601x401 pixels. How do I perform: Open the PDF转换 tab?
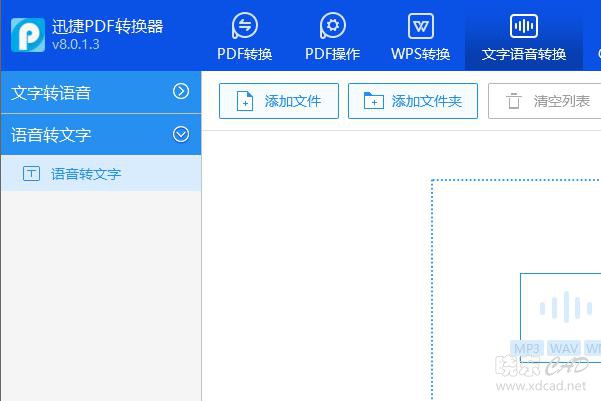245,36
